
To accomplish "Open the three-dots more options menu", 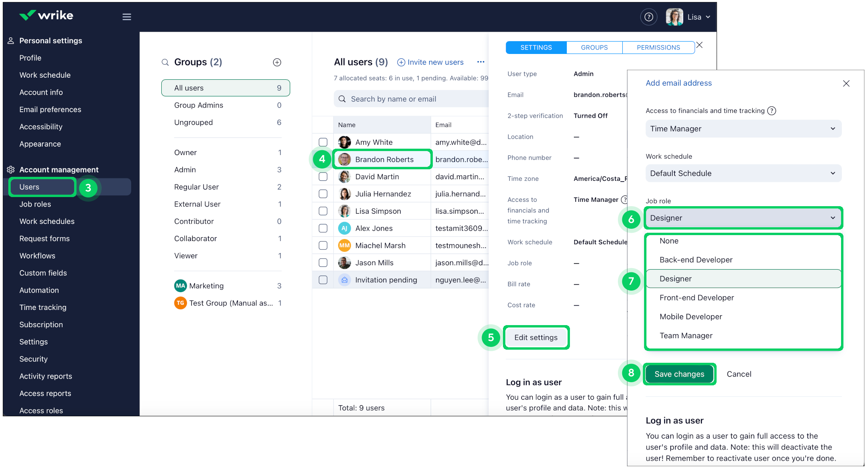I will [x=480, y=62].
